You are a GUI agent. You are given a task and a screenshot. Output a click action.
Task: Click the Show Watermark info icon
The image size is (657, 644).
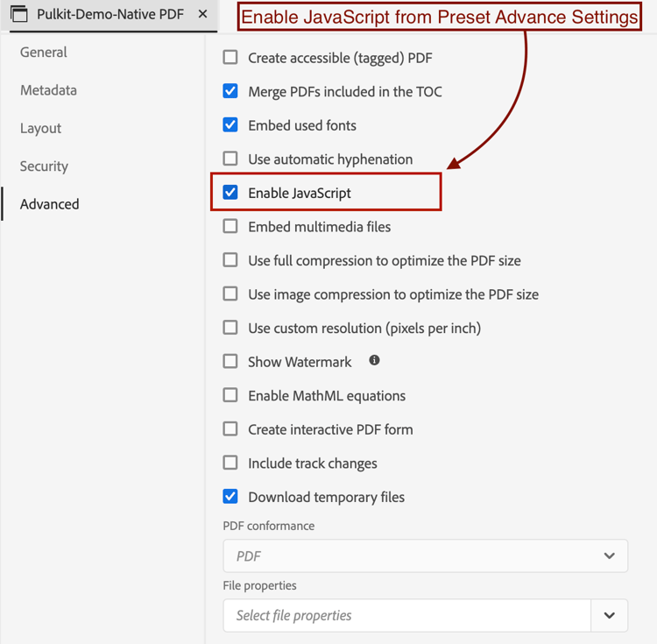coord(374,360)
